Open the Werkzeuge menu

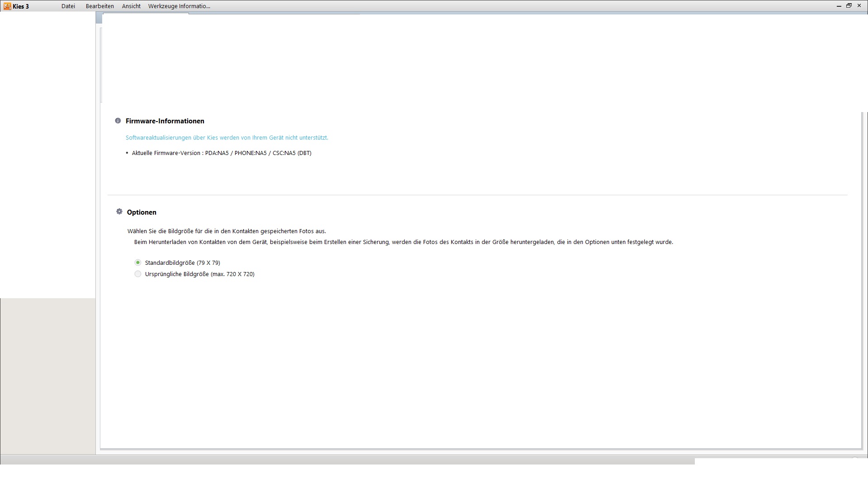162,6
